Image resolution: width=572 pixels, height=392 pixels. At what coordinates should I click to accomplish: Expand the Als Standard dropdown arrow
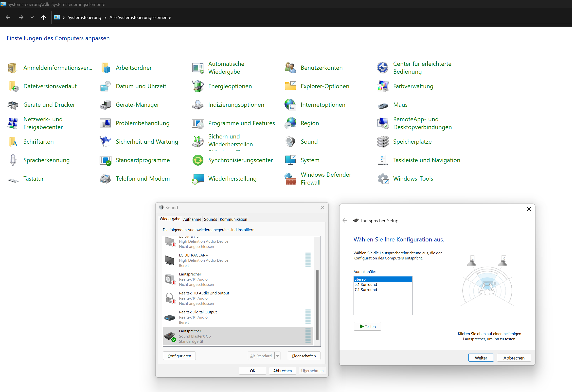click(278, 356)
